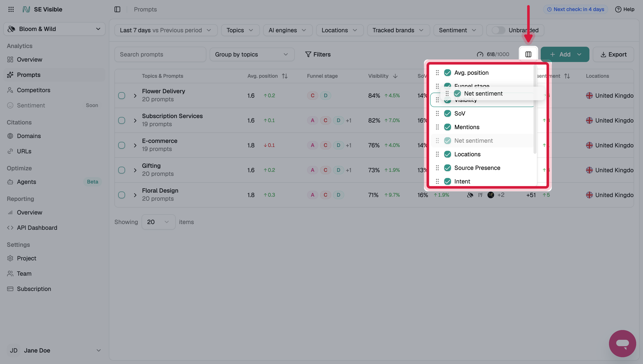Uncheck Mentions column checkbox
The height and width of the screenshot is (364, 643).
point(448,127)
